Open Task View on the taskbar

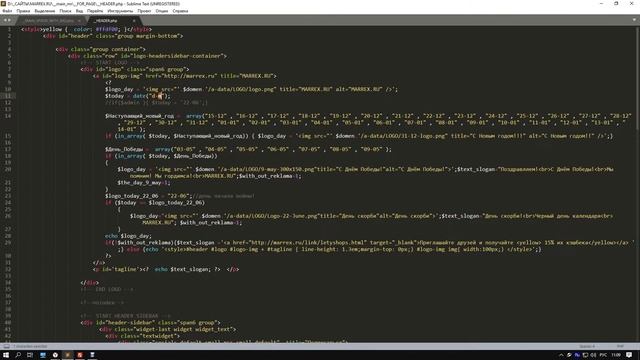[x=30, y=355]
